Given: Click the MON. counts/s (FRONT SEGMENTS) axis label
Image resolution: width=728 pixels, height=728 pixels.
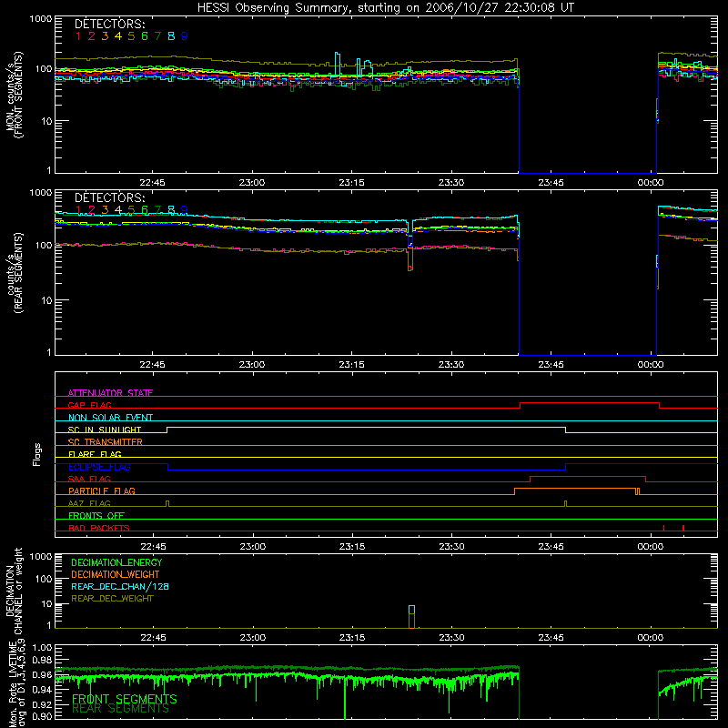Looking at the screenshot, I should (15, 95).
